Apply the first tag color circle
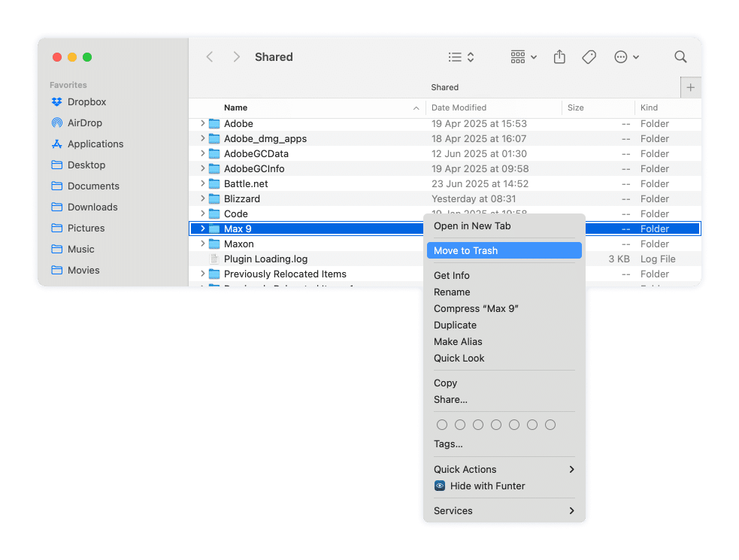This screenshot has height=560, width=739. (x=442, y=425)
